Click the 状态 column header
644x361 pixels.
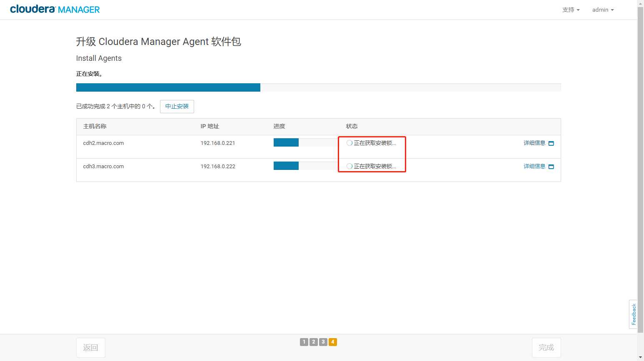coord(352,126)
